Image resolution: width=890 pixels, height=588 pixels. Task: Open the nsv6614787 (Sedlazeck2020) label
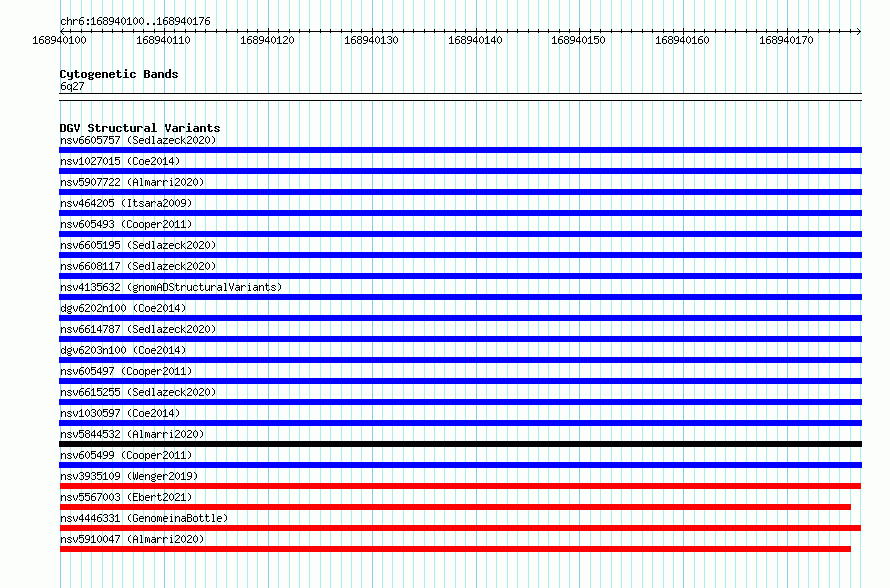tap(138, 329)
